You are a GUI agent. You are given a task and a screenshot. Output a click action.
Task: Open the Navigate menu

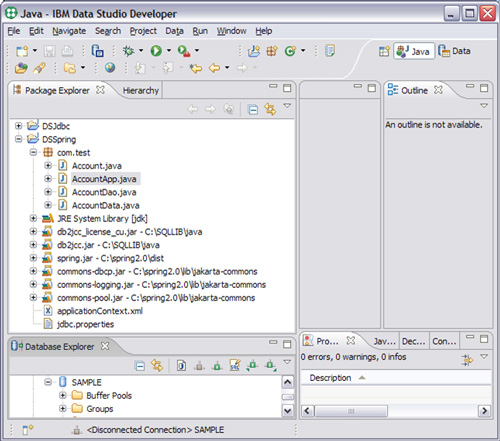coord(69,31)
